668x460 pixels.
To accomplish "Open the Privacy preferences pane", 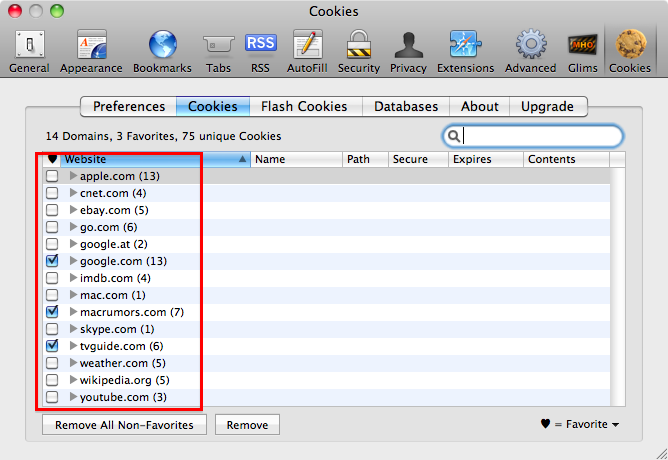I will (x=408, y=52).
